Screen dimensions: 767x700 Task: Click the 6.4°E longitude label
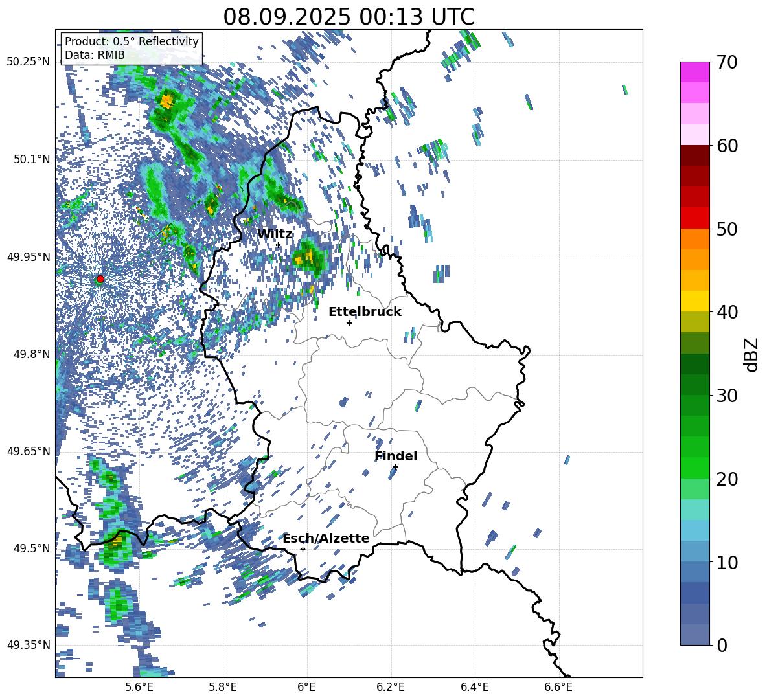click(x=474, y=687)
